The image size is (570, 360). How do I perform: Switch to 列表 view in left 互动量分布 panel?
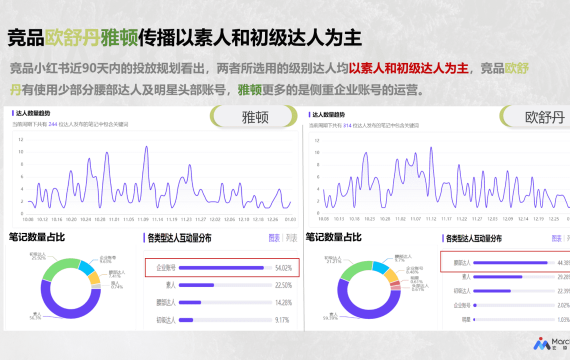(292, 238)
